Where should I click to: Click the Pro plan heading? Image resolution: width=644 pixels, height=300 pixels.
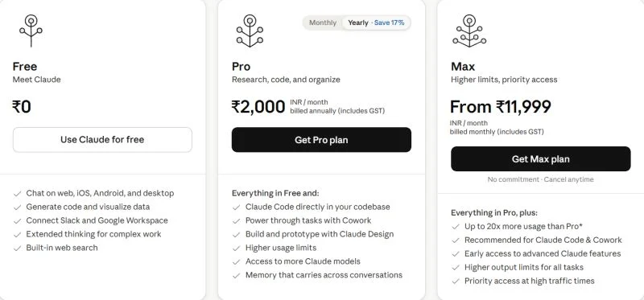[241, 67]
